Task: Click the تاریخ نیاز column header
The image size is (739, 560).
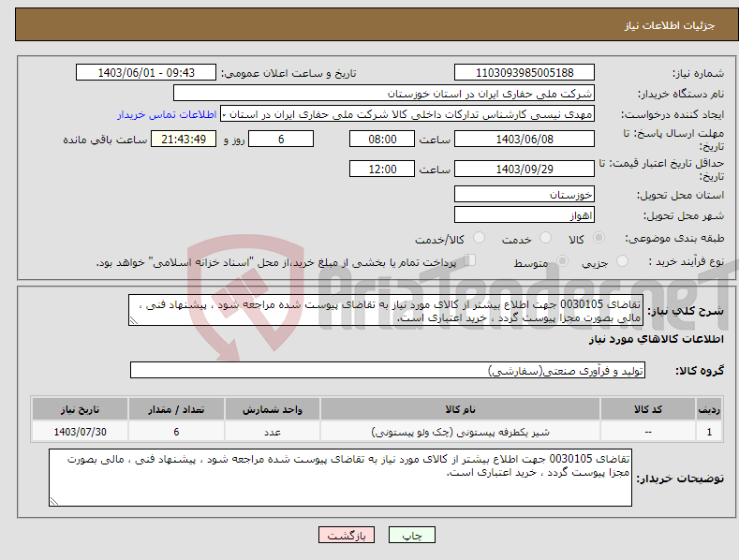Action: (80, 409)
